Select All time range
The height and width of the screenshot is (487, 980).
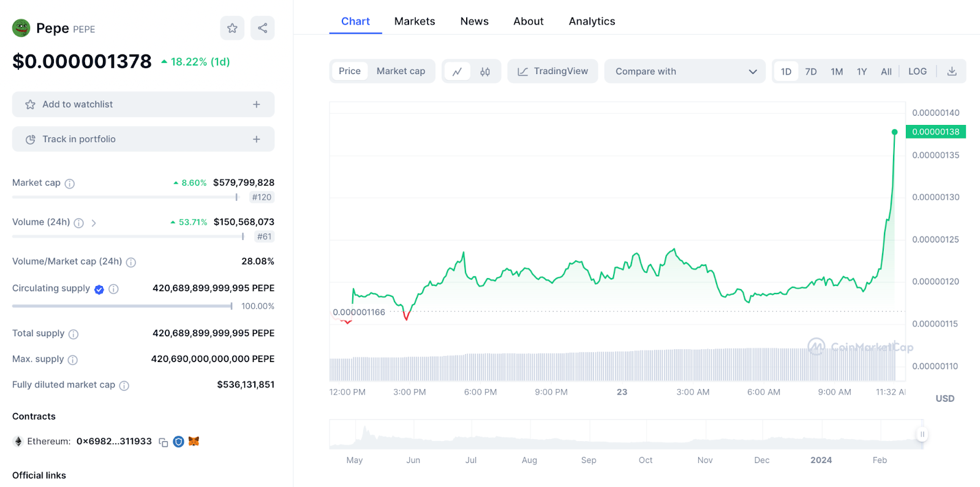(x=886, y=72)
